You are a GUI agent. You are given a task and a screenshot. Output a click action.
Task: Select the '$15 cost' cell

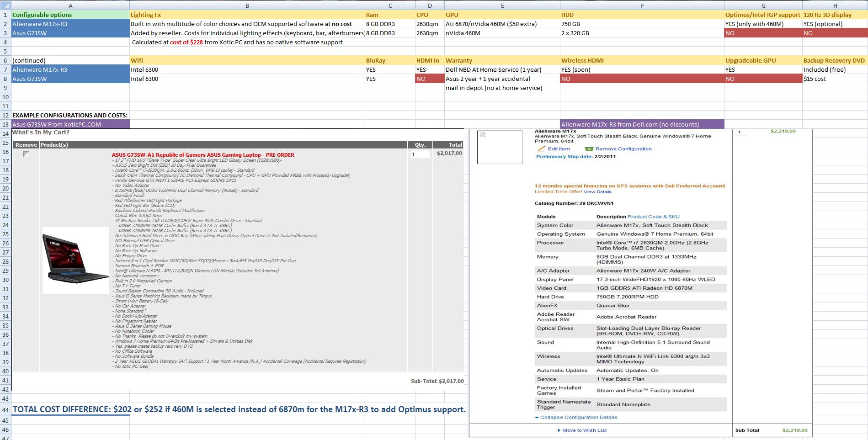click(x=835, y=79)
